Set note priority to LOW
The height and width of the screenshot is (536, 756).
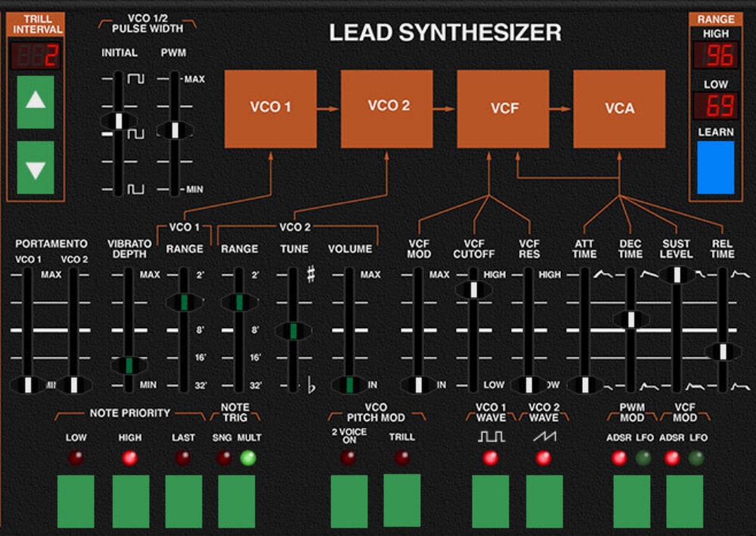pos(76,501)
